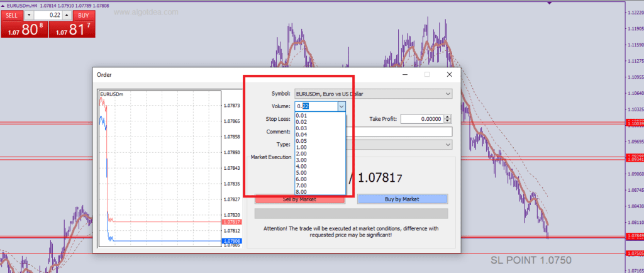Image resolution: width=644 pixels, height=273 pixels.
Task: Click the 1.07 80 sell price tile
Action: coord(25,29)
